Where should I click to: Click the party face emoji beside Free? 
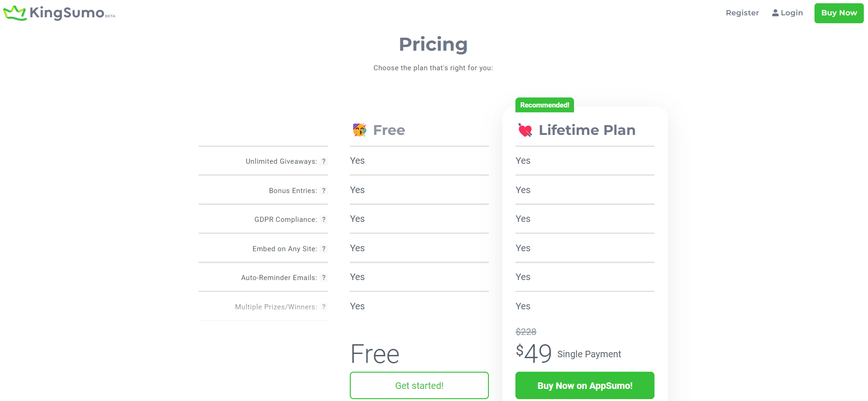(359, 130)
